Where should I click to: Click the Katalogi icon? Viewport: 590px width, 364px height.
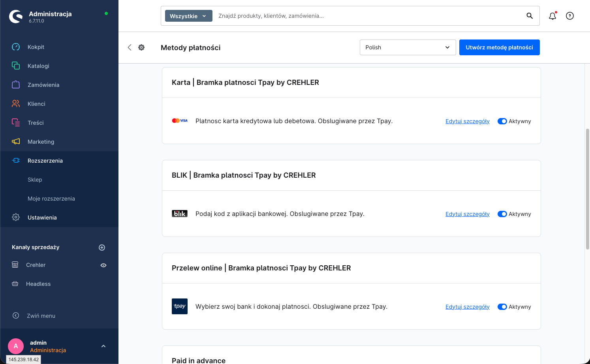[x=16, y=66]
